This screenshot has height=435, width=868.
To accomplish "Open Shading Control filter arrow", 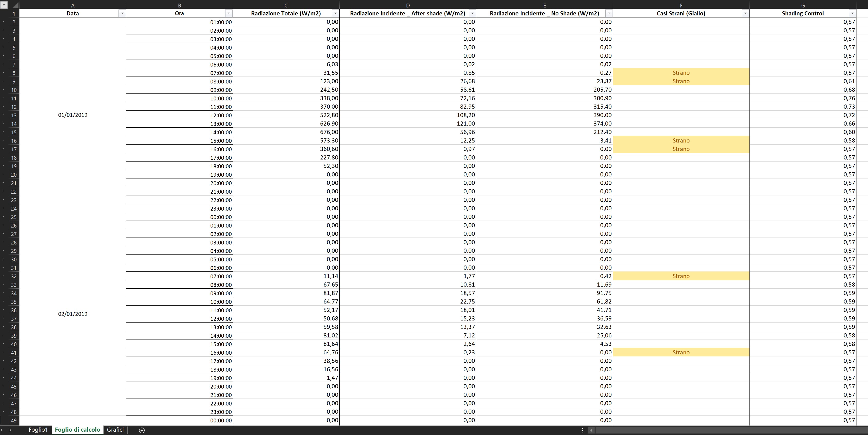I will 852,13.
